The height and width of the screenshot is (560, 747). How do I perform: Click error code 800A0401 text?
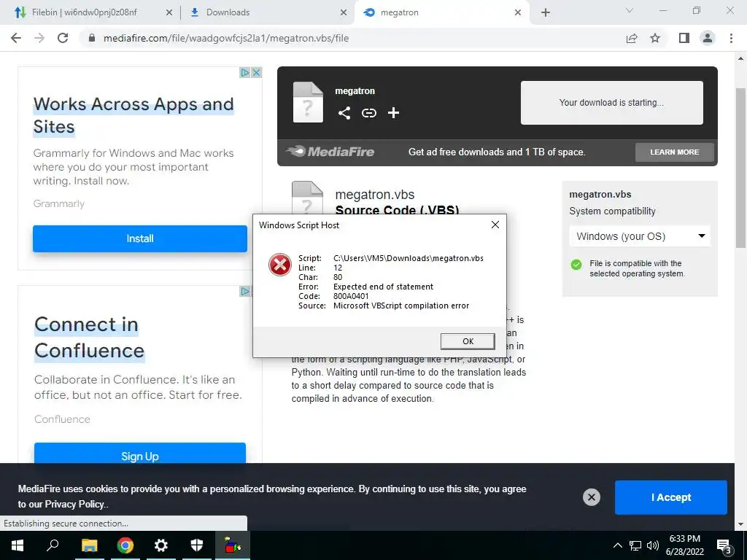351,296
